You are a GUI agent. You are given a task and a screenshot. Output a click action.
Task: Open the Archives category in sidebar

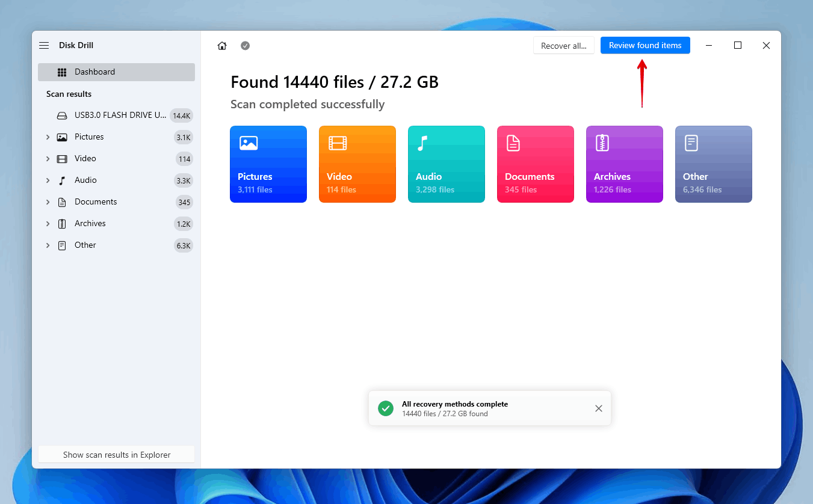tap(116, 224)
